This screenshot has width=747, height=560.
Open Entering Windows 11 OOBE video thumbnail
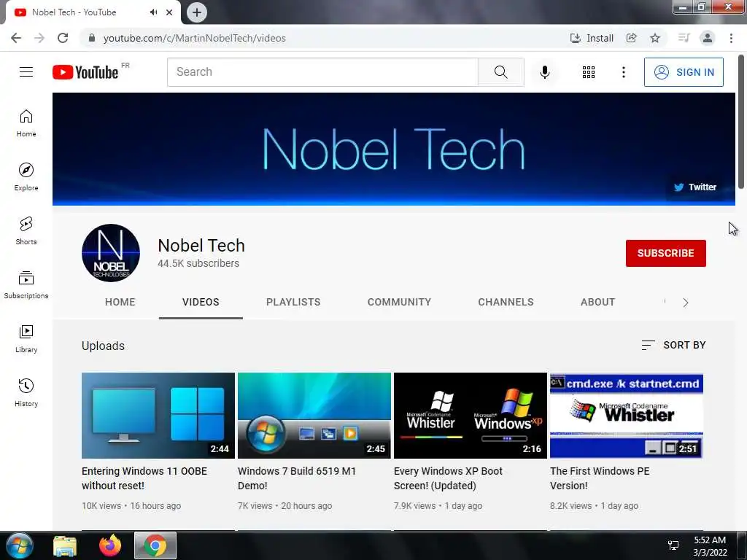158,415
